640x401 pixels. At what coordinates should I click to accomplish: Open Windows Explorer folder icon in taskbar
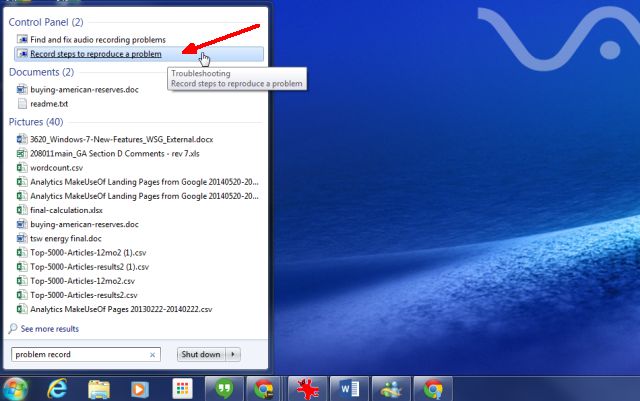click(x=99, y=389)
